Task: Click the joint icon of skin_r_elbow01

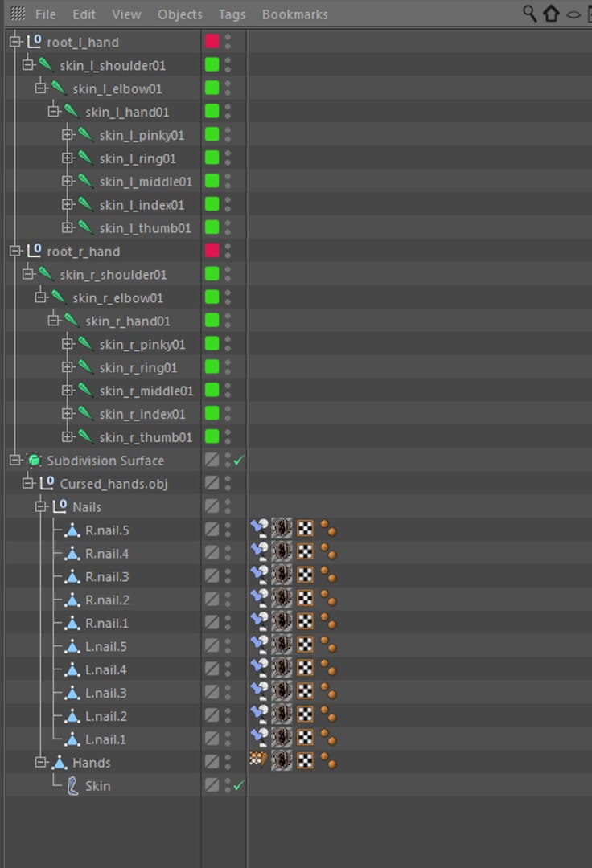Action: coord(58,297)
